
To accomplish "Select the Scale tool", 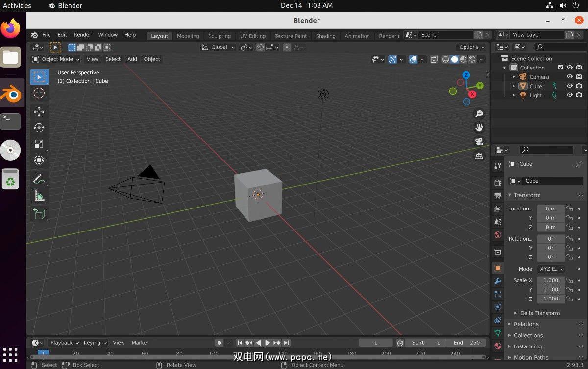I will (x=39, y=144).
